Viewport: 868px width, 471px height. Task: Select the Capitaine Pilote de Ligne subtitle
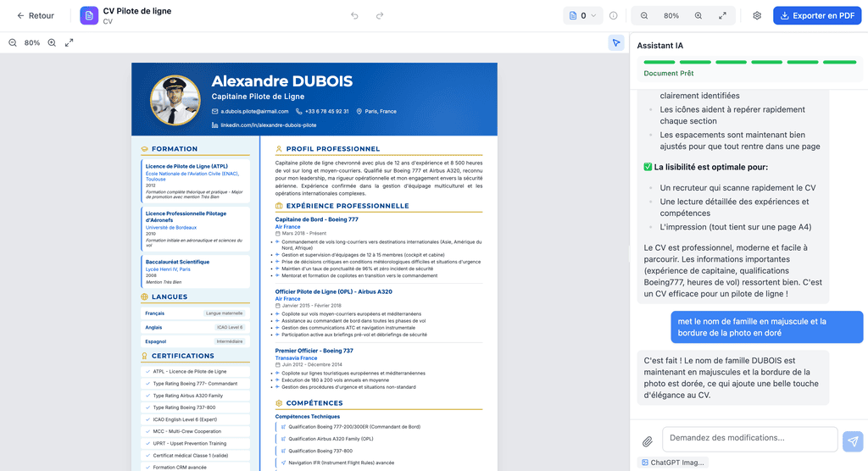coord(258,97)
